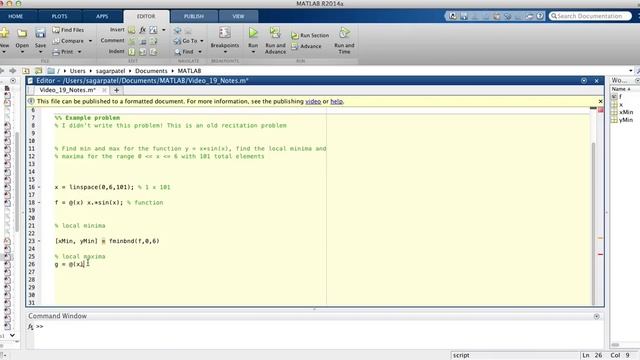Expand the Compare dropdown arrow

click(90, 41)
